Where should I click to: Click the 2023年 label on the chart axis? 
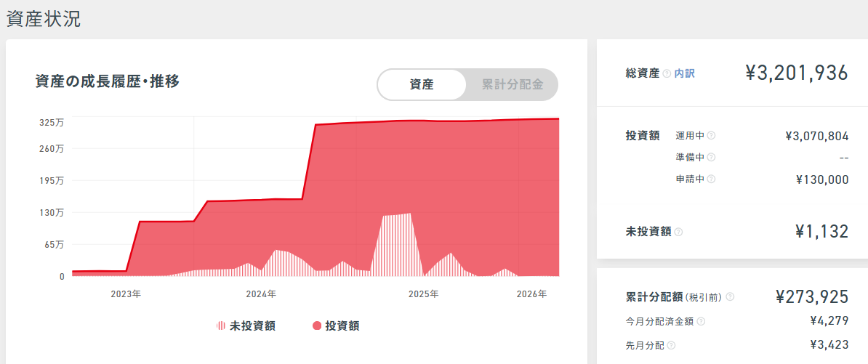click(x=126, y=294)
